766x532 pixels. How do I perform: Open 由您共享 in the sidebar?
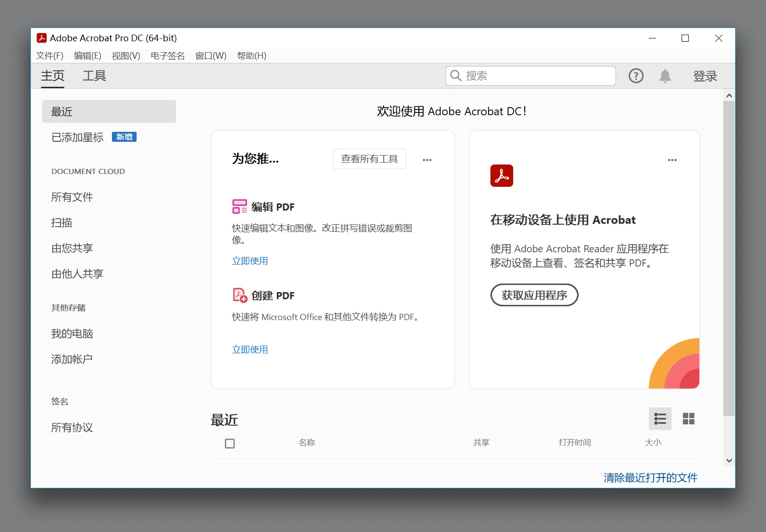(72, 248)
